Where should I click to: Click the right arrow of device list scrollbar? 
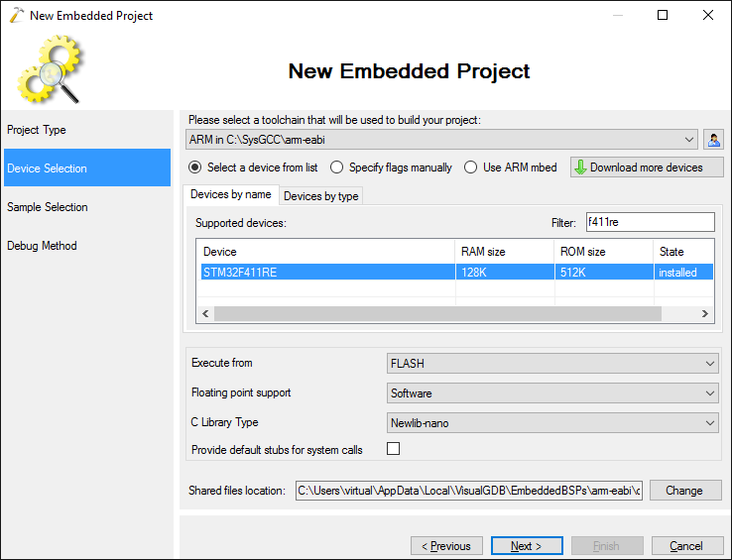click(705, 313)
